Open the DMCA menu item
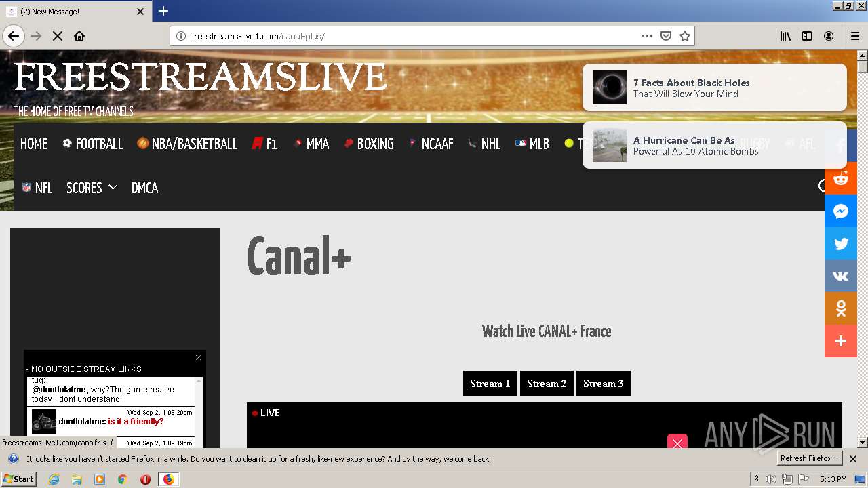 tap(144, 188)
